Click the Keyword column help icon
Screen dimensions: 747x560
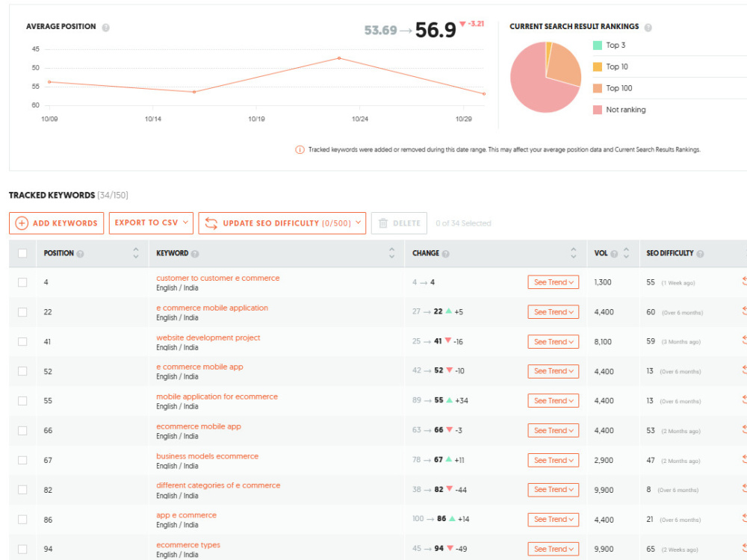click(x=195, y=254)
